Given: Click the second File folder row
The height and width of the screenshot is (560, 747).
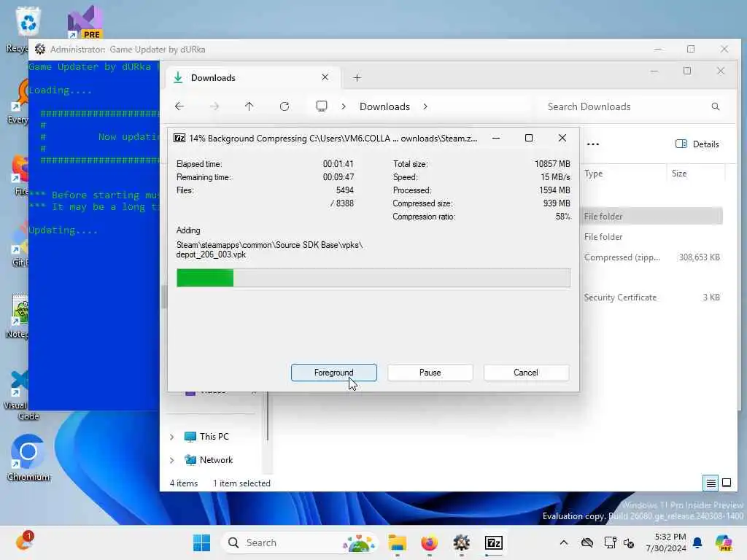Looking at the screenshot, I should [x=651, y=237].
